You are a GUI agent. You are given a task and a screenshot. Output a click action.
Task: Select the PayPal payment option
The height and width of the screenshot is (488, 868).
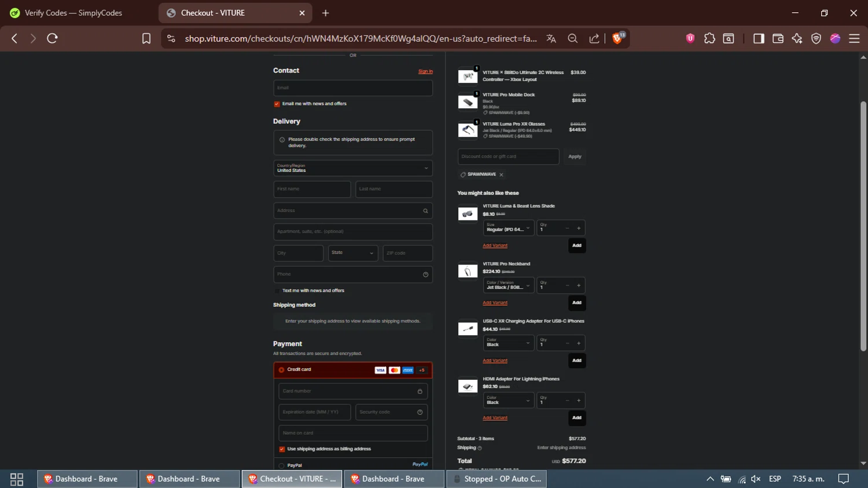coord(281,465)
